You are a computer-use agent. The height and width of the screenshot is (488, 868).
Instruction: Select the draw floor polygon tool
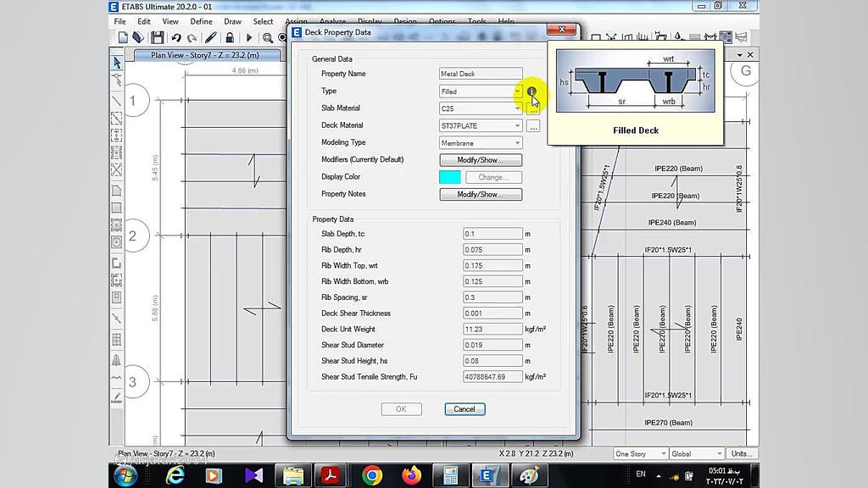(117, 191)
